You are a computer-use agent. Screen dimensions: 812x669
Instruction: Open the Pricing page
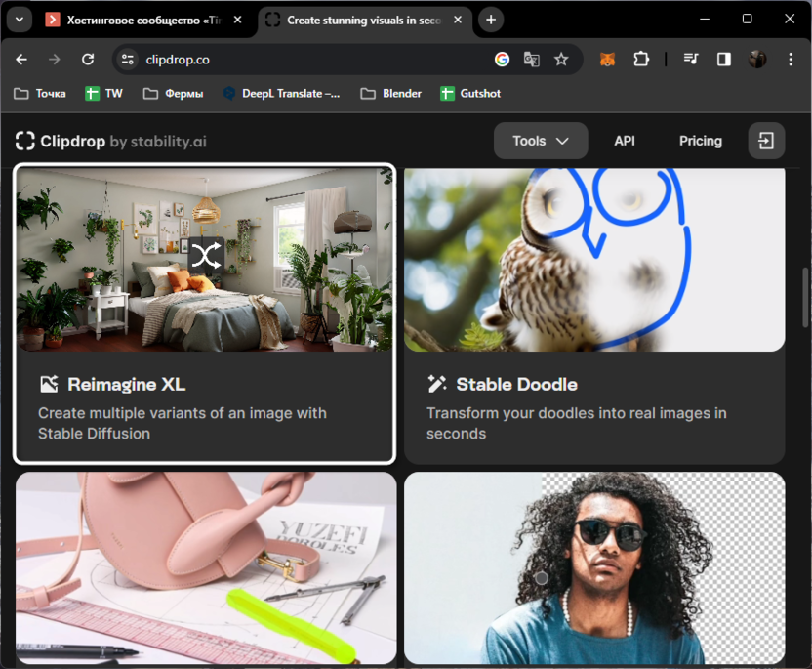pyautogui.click(x=700, y=141)
